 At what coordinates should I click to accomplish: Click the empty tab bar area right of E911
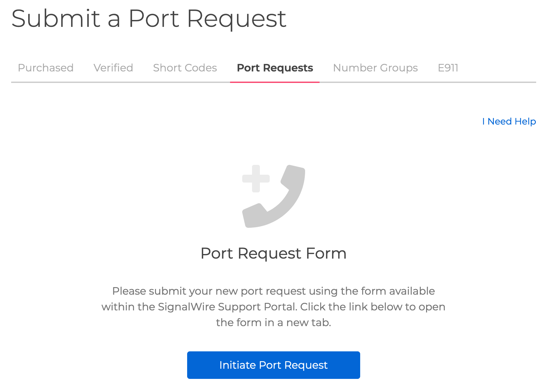(498, 68)
